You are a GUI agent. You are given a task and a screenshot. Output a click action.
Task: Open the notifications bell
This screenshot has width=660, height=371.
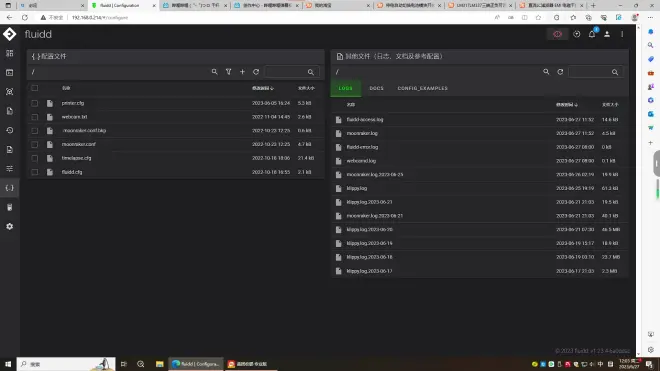click(592, 34)
